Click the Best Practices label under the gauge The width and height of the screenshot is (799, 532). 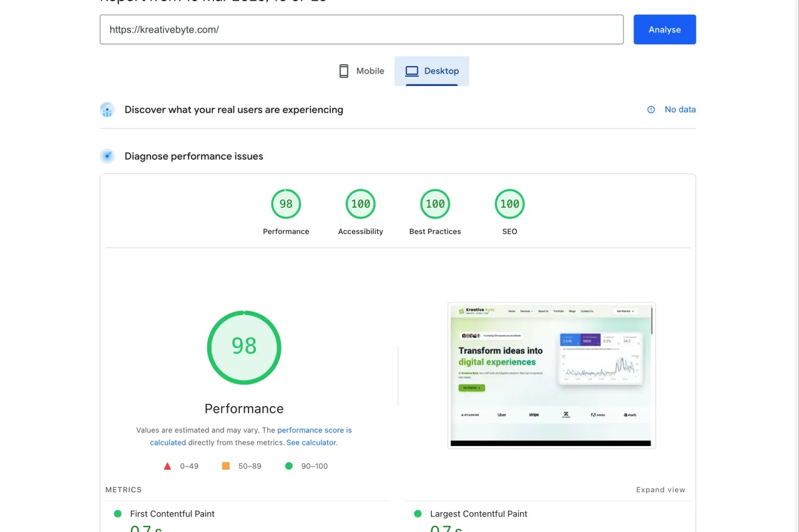tap(435, 231)
